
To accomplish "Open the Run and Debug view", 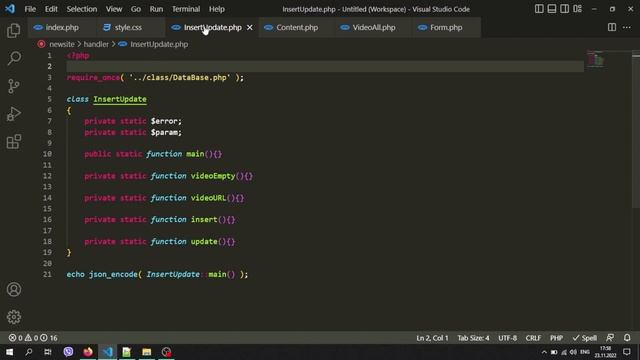I will point(13,114).
